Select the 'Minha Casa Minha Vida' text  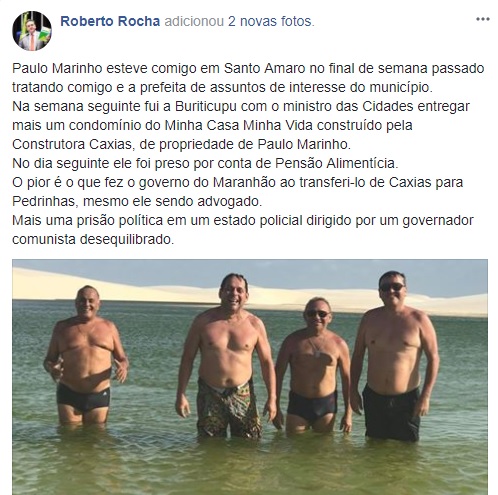click(238, 125)
